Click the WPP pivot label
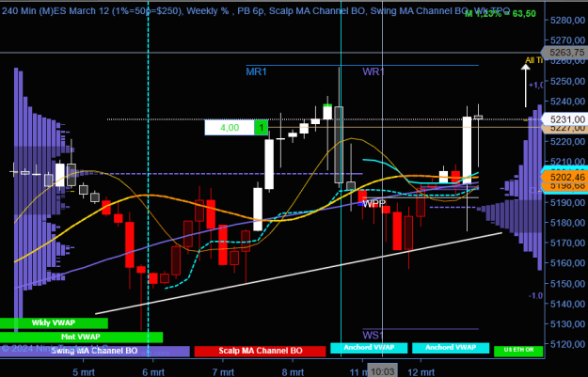Image resolution: width=588 pixels, height=377 pixels. point(373,204)
